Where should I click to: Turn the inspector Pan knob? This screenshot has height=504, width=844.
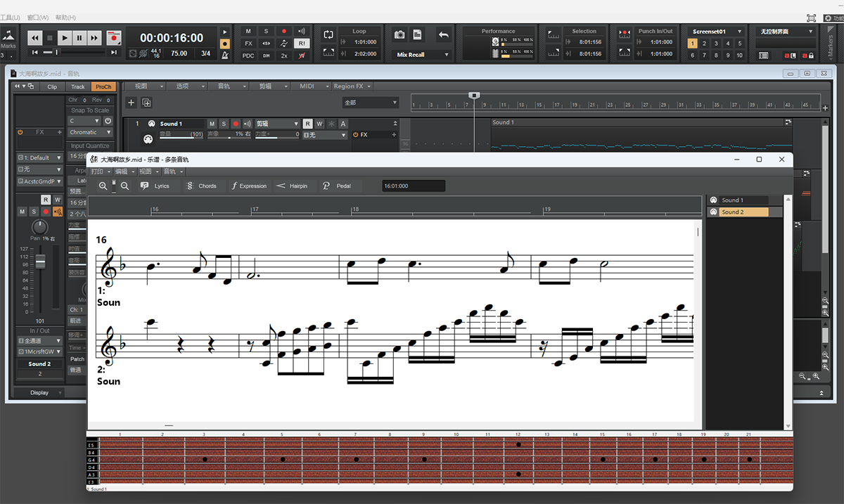tap(40, 228)
